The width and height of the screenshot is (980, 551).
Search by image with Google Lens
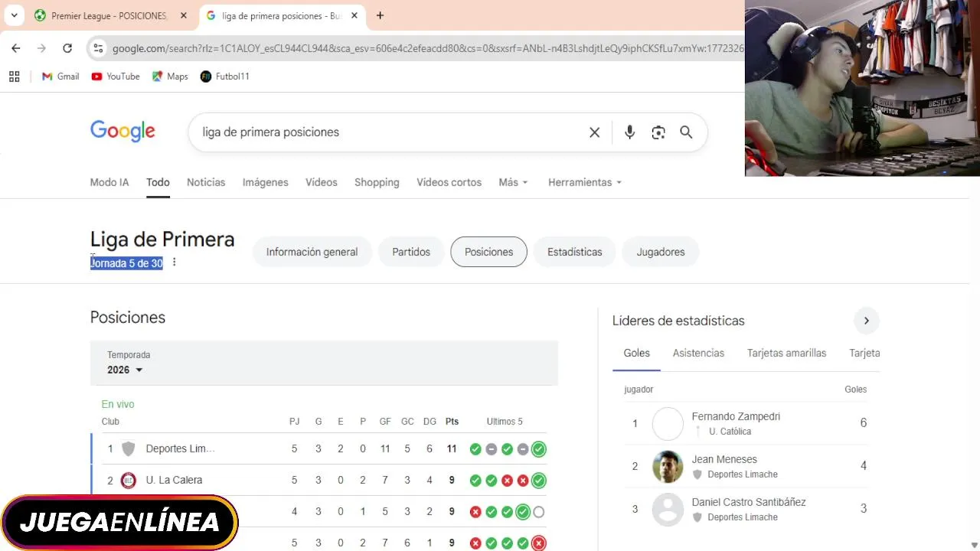click(658, 132)
